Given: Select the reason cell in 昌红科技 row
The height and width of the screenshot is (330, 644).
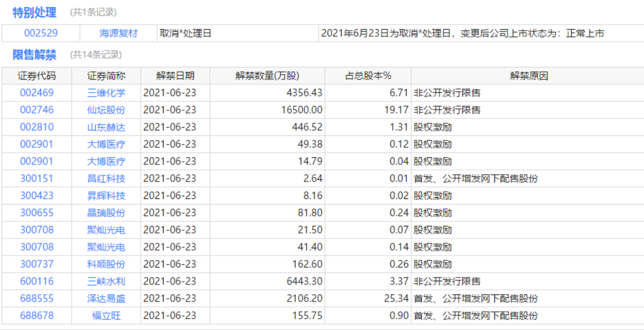Looking at the screenshot, I should [528, 179].
